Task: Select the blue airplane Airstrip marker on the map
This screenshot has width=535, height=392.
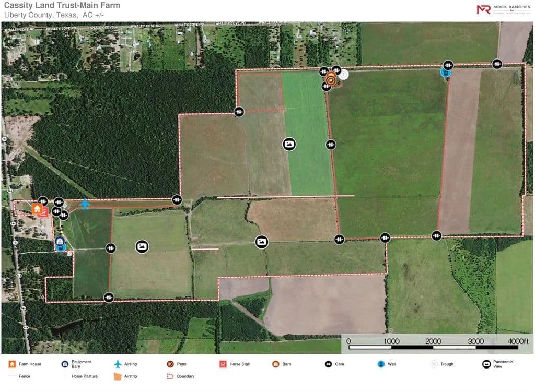Action: coord(85,204)
